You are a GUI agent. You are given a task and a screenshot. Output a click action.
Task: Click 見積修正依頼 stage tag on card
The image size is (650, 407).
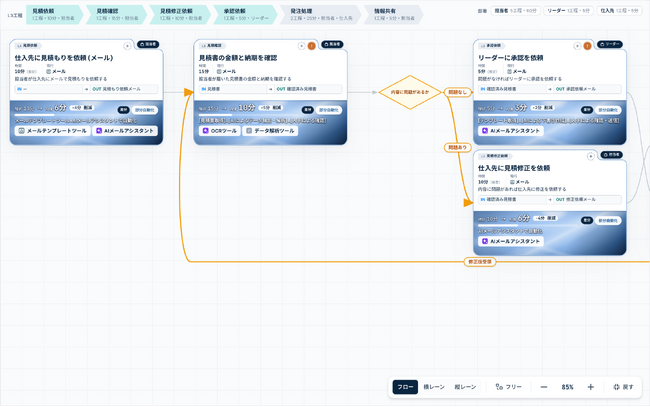click(495, 156)
